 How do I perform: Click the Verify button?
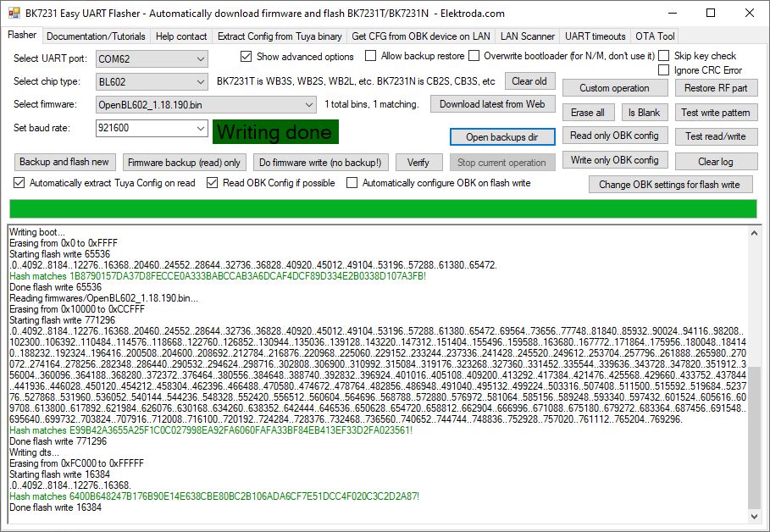pyautogui.click(x=418, y=163)
